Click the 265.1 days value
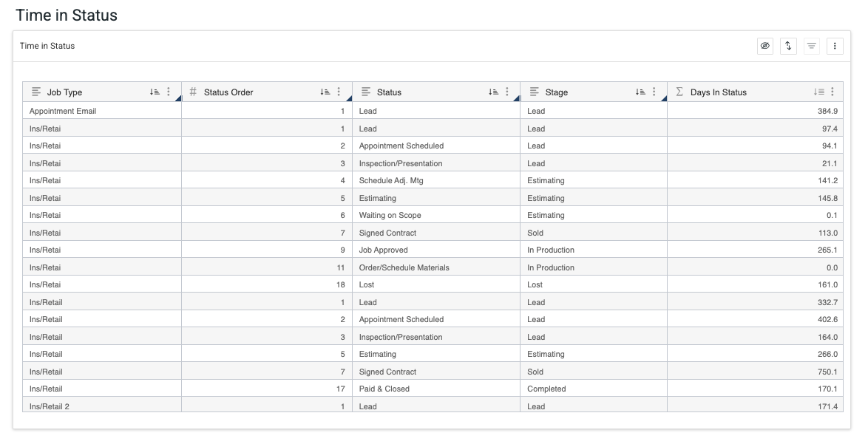The height and width of the screenshot is (444, 868). 827,250
